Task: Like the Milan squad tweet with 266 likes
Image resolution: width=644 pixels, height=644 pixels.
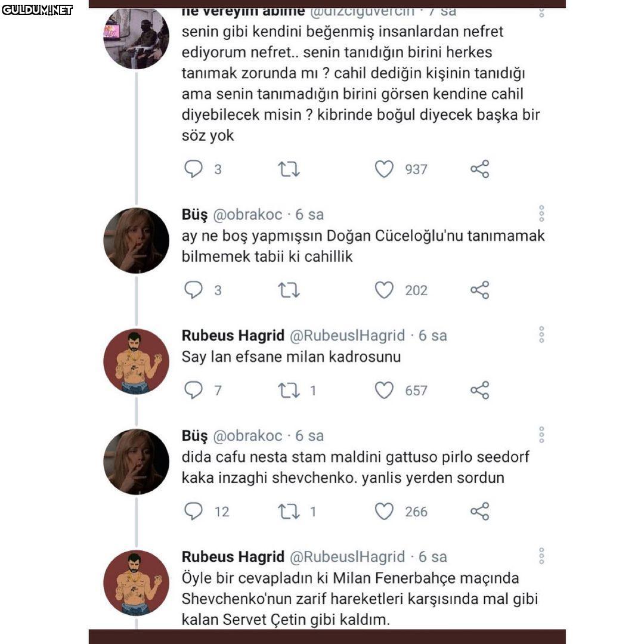Action: (x=384, y=512)
